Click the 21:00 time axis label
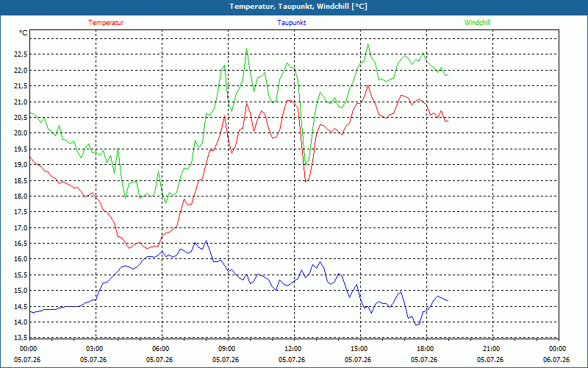Screen dimensions: 588x368 pyautogui.click(x=492, y=349)
